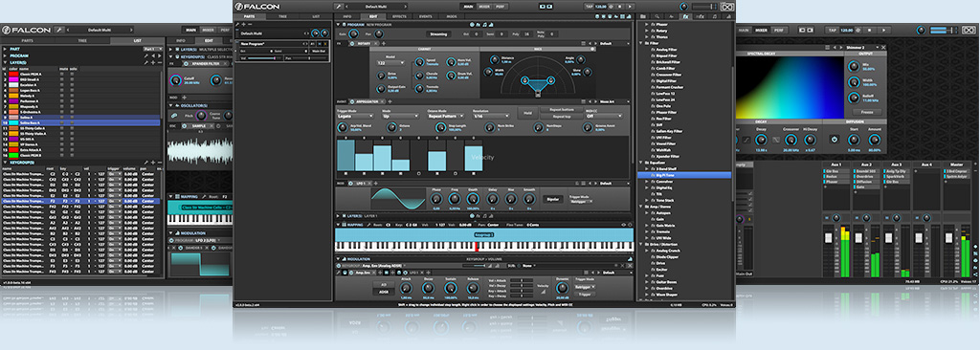Click Trigger button in Amp Env
The image size is (980, 350).
coord(584,294)
